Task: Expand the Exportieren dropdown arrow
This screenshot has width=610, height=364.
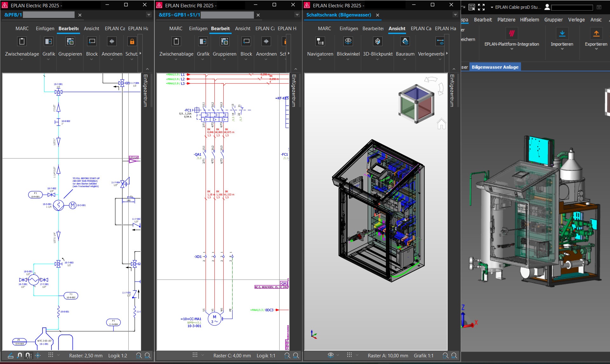Action: pyautogui.click(x=596, y=49)
